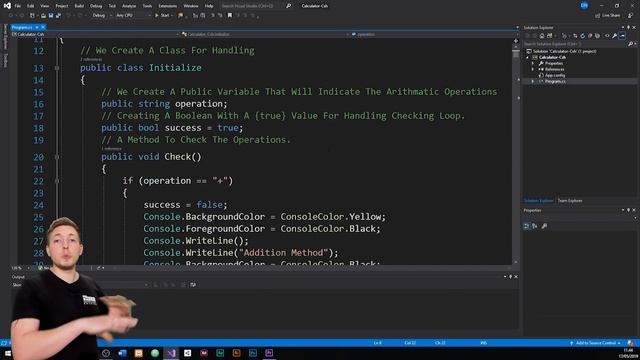Click the Solution Explorer Refresh icon
The width and height of the screenshot is (640, 360).
(x=582, y=36)
